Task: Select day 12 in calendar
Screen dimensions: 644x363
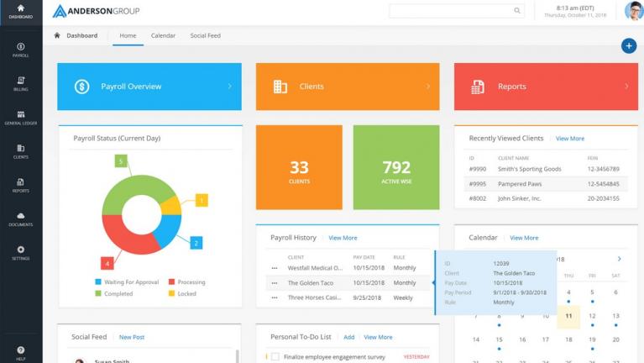Action: (592, 316)
